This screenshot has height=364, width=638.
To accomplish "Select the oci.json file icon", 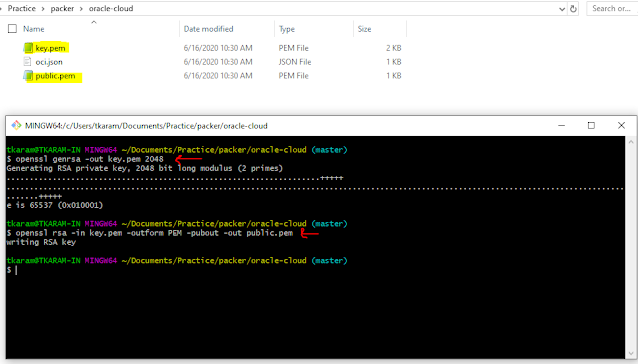I will (27, 61).
